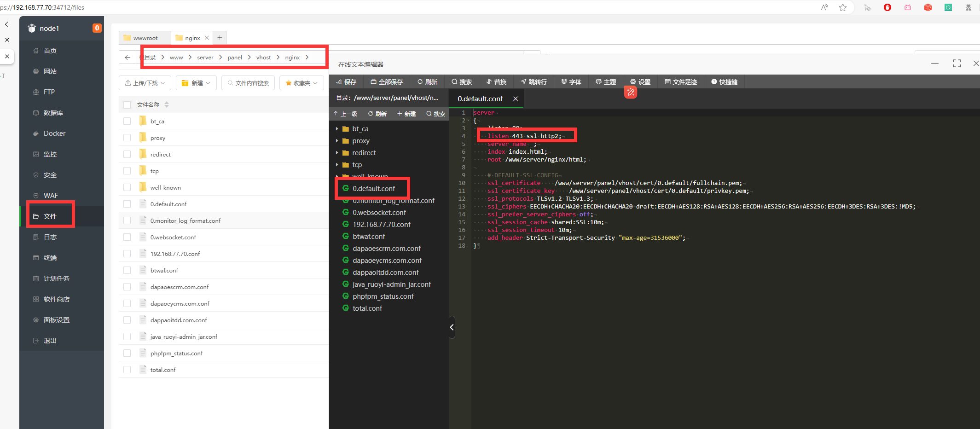Open the FTP section in sidebar
This screenshot has height=429, width=980.
click(x=49, y=92)
